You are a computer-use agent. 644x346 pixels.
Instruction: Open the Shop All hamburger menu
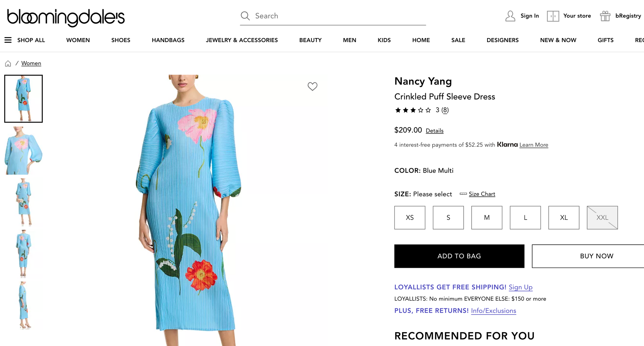[x=8, y=40]
